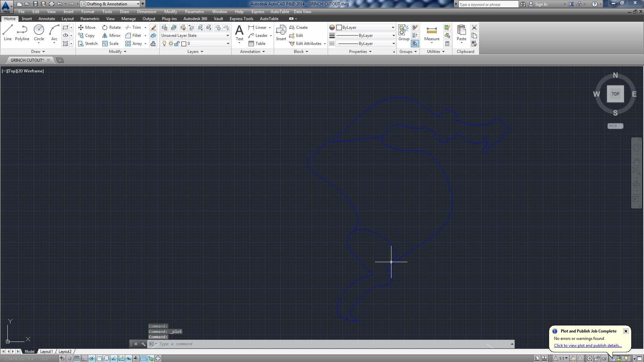Select the Arc tool
The width and height of the screenshot is (644, 362).
click(x=54, y=33)
